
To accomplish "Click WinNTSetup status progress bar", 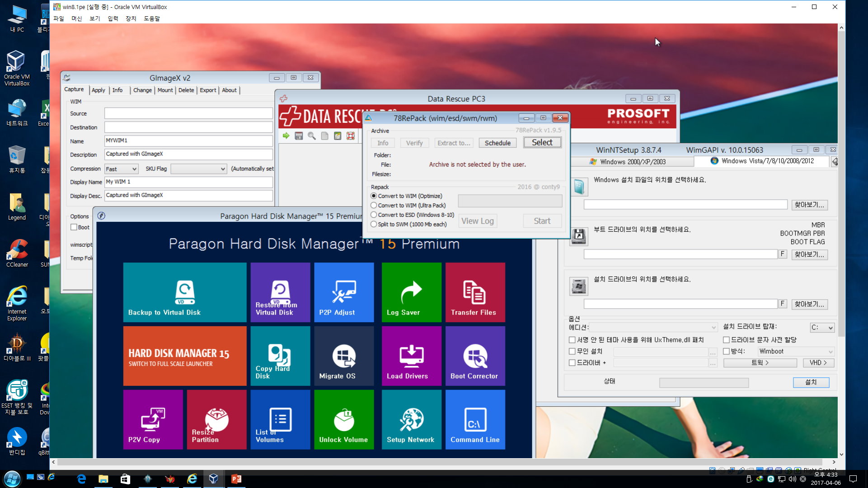I will click(704, 383).
